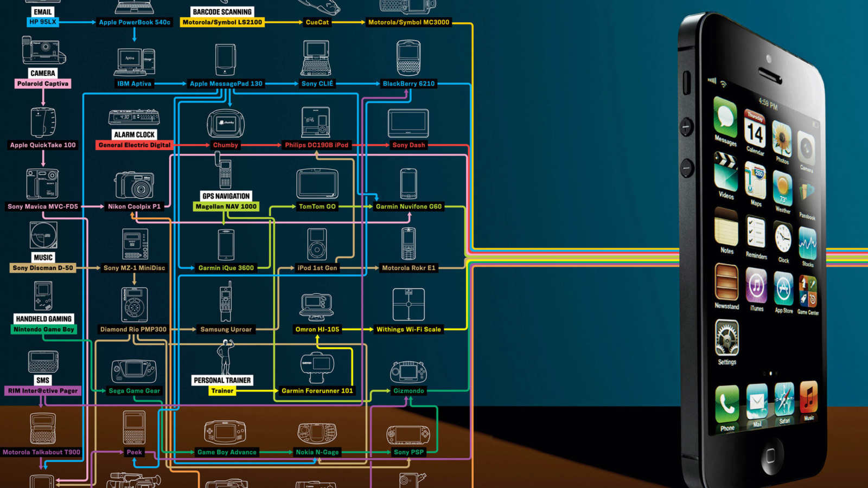The image size is (868, 488).
Task: Click the Omron HJ-105 label
Action: pyautogui.click(x=317, y=329)
